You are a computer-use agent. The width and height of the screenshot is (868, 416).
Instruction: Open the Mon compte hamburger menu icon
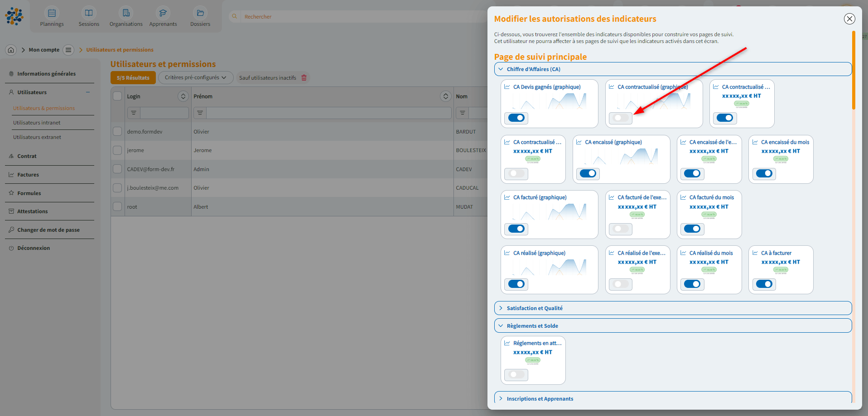pyautogui.click(x=68, y=50)
